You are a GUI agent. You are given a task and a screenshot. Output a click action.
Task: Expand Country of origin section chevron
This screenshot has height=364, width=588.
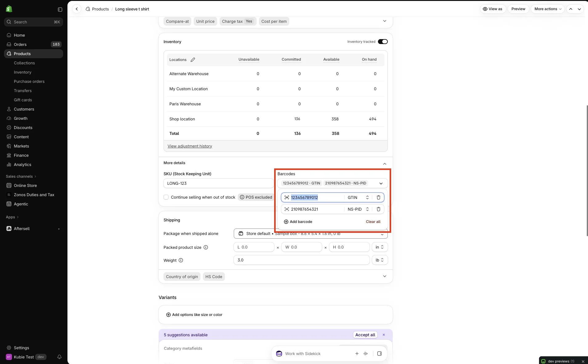[x=385, y=276]
